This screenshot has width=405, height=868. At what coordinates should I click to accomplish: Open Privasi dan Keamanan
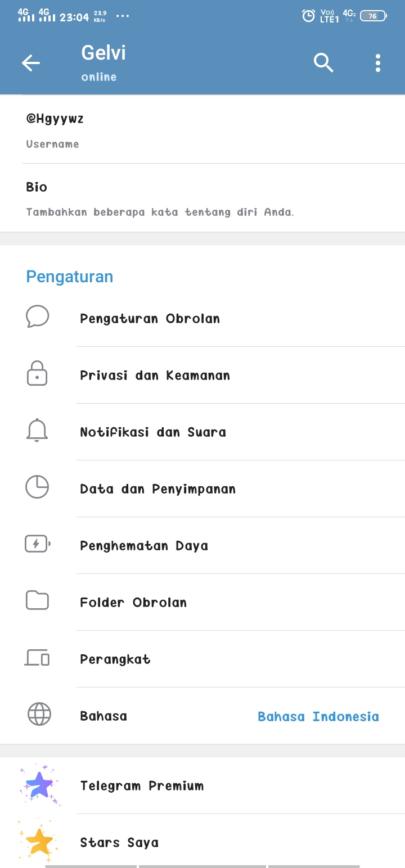[x=155, y=376]
